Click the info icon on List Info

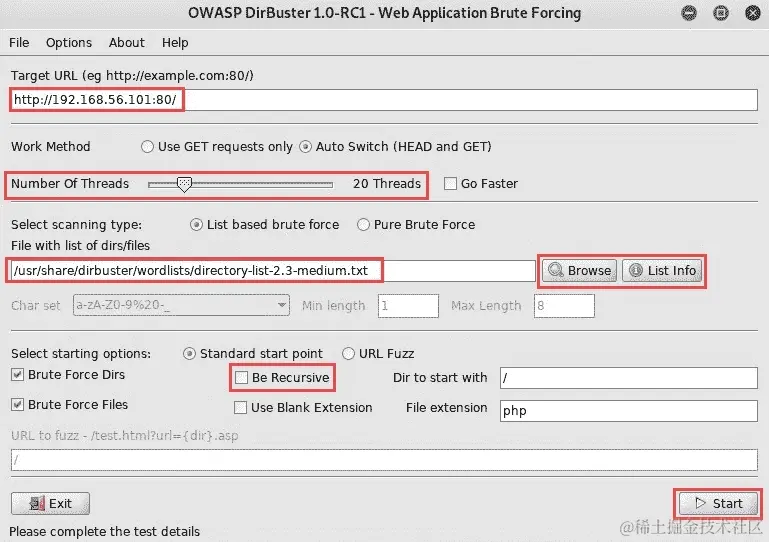coord(636,270)
